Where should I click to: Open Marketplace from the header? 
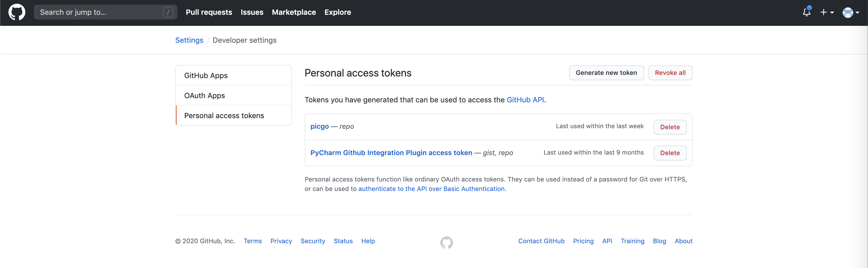pyautogui.click(x=294, y=12)
